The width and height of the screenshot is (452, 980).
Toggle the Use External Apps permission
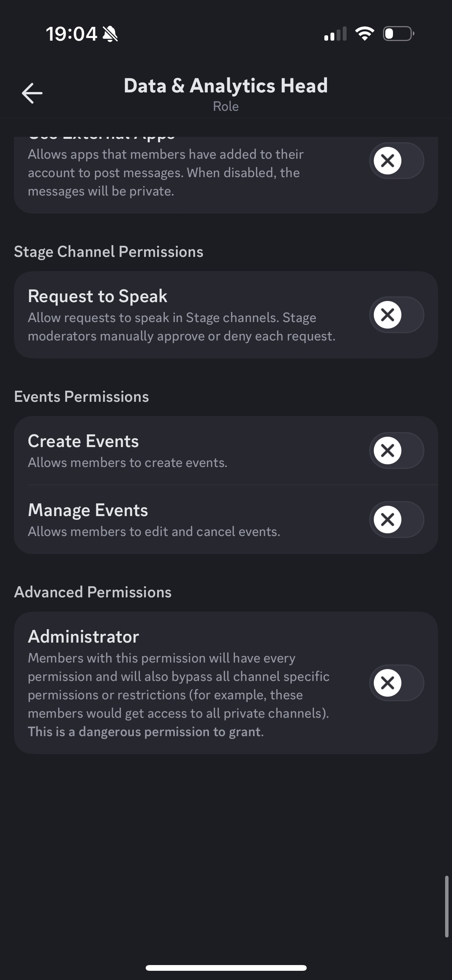pyautogui.click(x=396, y=161)
